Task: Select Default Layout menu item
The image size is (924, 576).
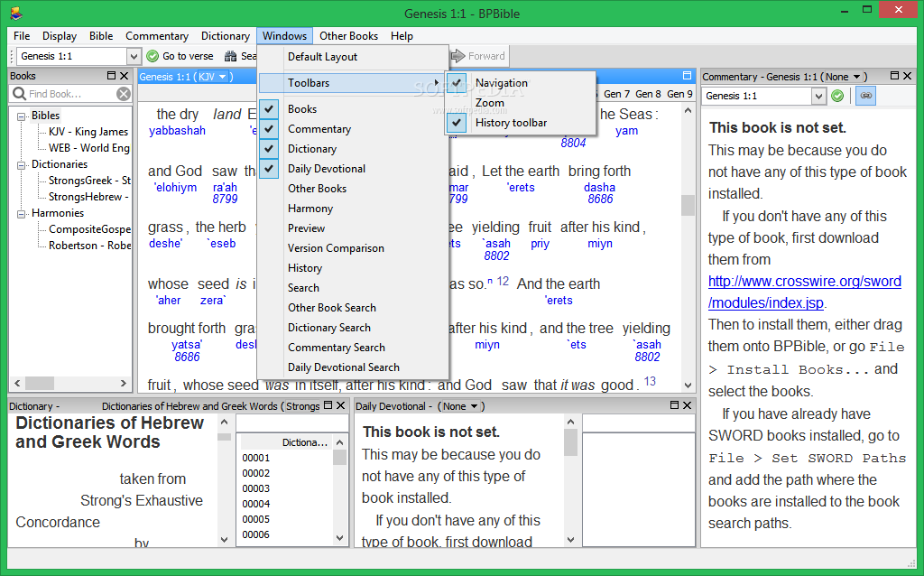Action: (322, 57)
